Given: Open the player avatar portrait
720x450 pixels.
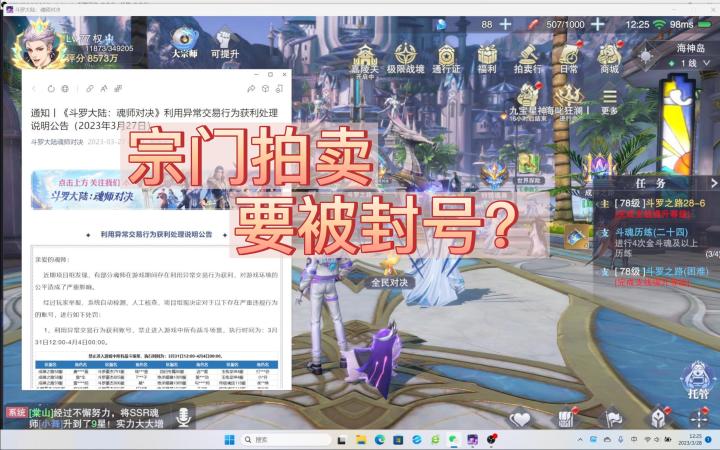Looking at the screenshot, I should 39,46.
